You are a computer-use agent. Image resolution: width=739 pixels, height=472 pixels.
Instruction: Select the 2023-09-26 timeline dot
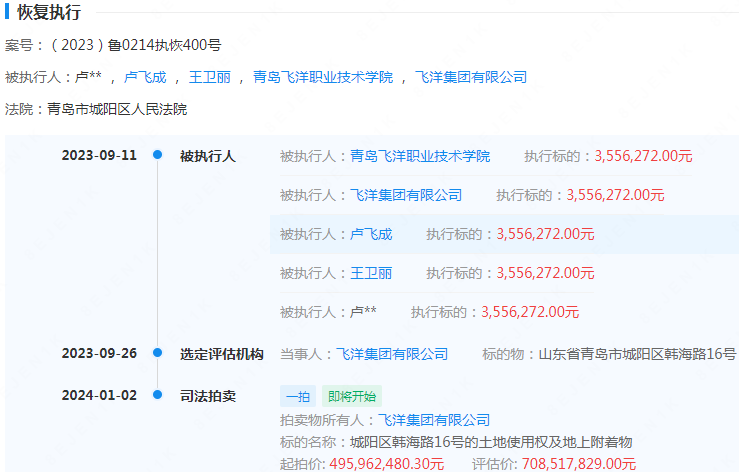pyautogui.click(x=157, y=353)
